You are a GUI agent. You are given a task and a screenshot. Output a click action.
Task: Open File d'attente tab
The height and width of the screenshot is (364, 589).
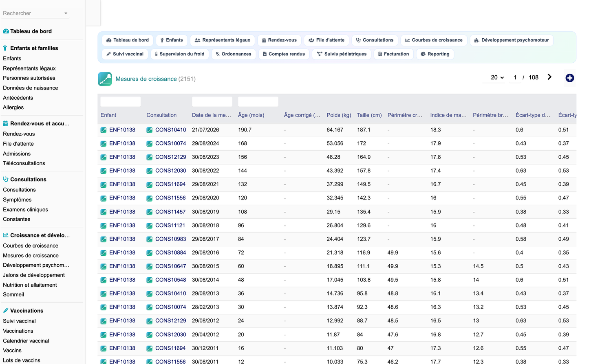326,40
